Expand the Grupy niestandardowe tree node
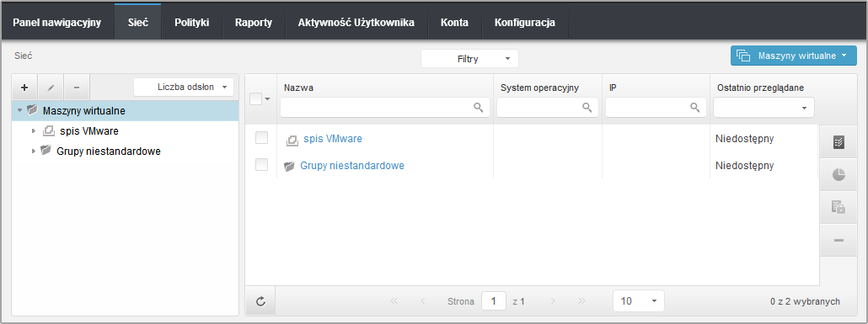The image size is (868, 324). tap(34, 151)
